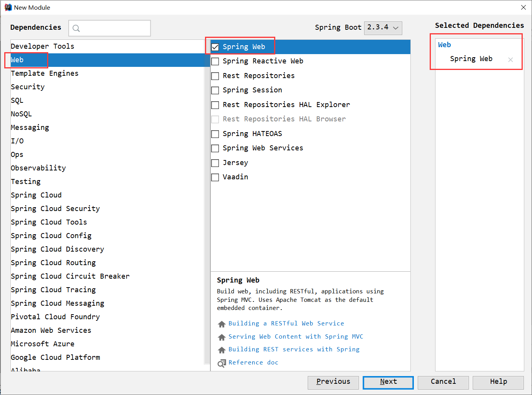Tick the Spring Session checkbox

tap(215, 90)
